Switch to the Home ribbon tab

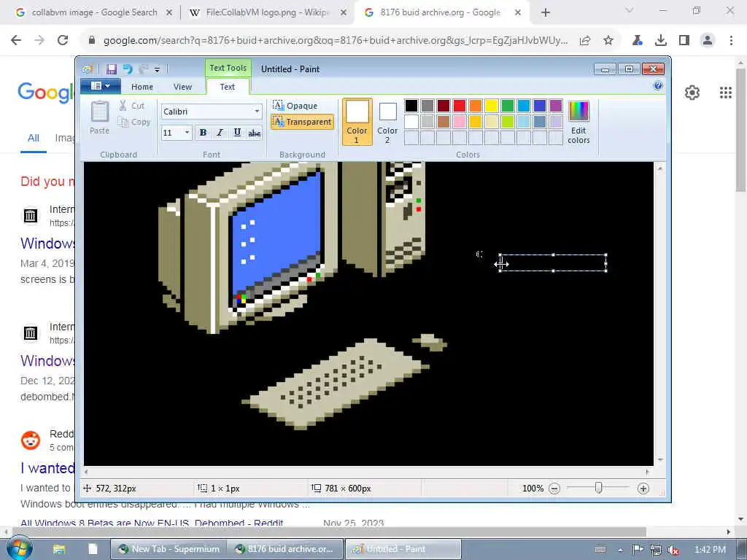pos(142,87)
